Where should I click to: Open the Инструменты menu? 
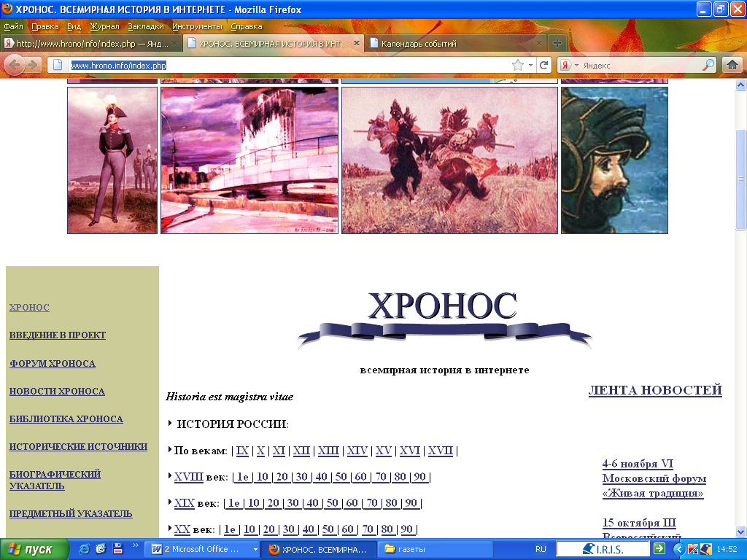click(197, 26)
